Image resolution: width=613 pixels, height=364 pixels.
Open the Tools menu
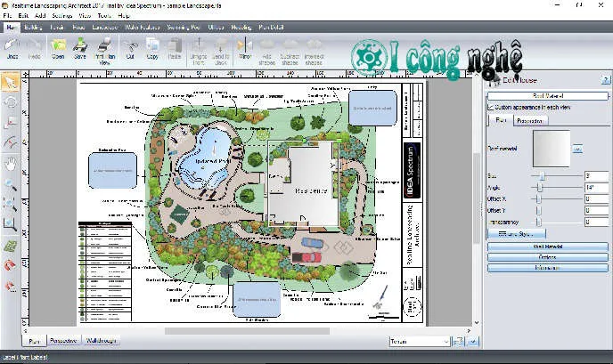pos(104,16)
